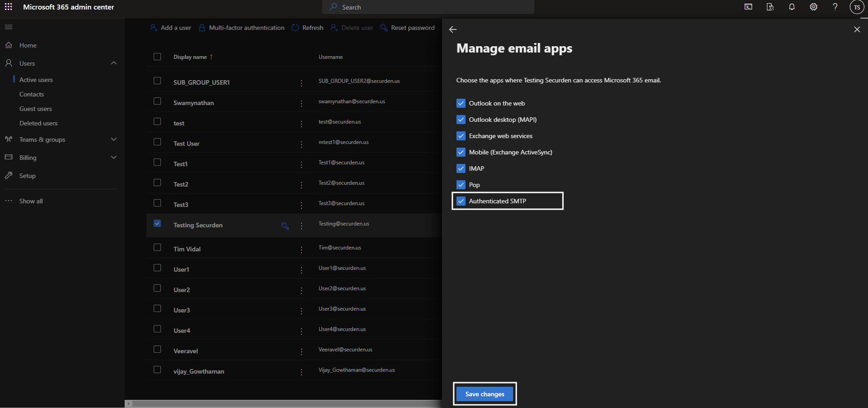Click Show all navigation items
Screen dimensions: 868x408
pyautogui.click(x=31, y=201)
